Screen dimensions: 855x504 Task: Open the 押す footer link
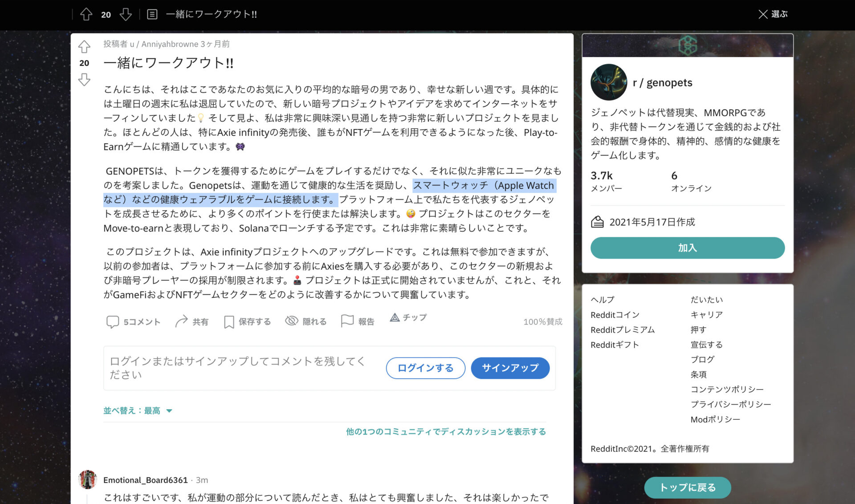point(699,329)
